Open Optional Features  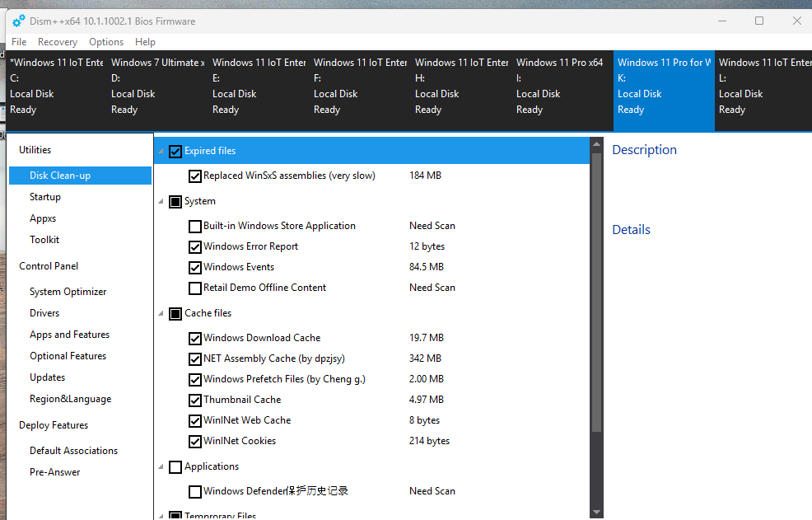tap(68, 356)
